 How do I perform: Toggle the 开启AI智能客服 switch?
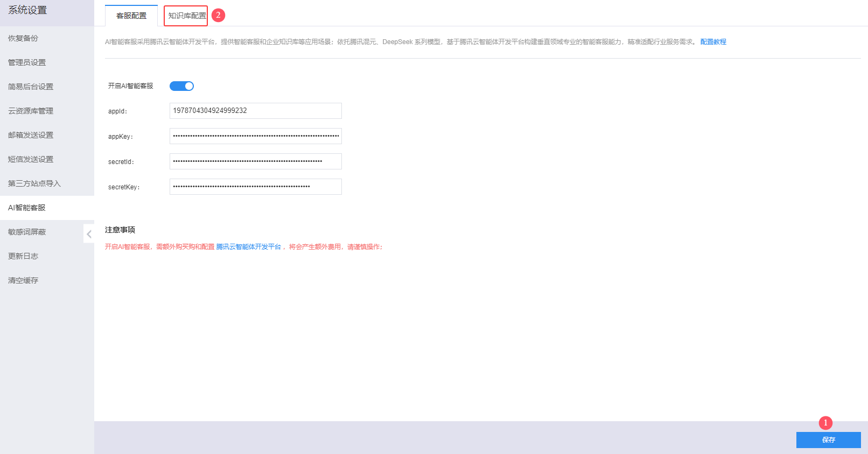tap(181, 86)
